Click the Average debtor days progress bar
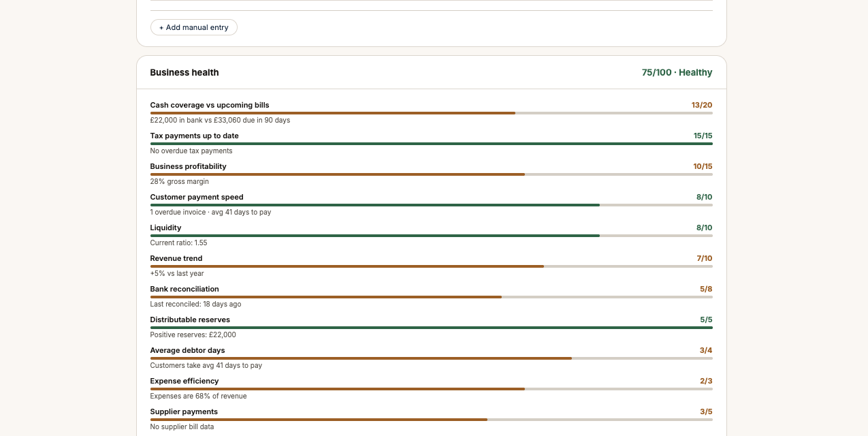 click(x=432, y=358)
